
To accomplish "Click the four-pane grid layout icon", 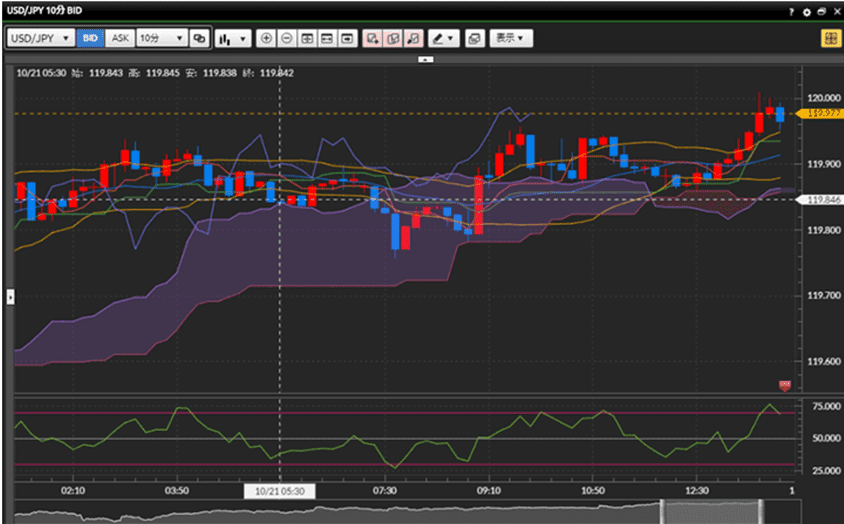I will pos(307,38).
